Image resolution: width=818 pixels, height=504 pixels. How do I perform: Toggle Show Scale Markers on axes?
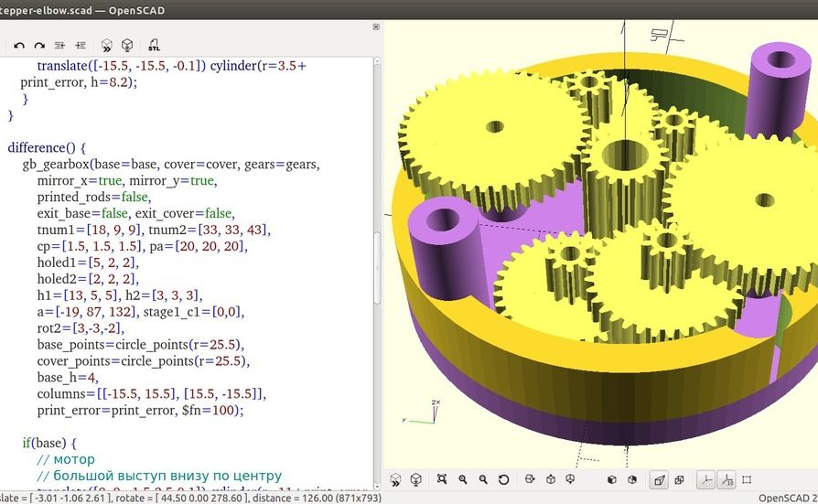pyautogui.click(x=727, y=479)
